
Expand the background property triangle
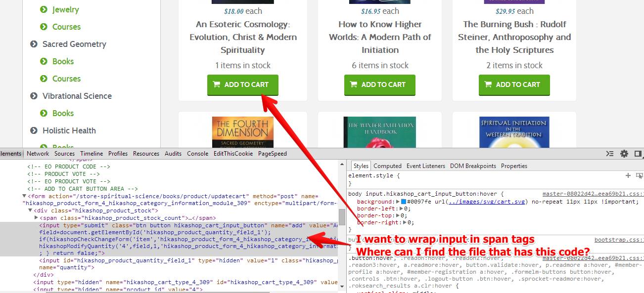[398, 202]
